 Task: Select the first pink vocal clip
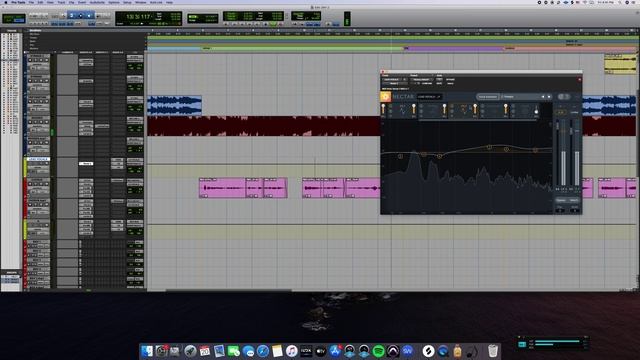(x=222, y=188)
